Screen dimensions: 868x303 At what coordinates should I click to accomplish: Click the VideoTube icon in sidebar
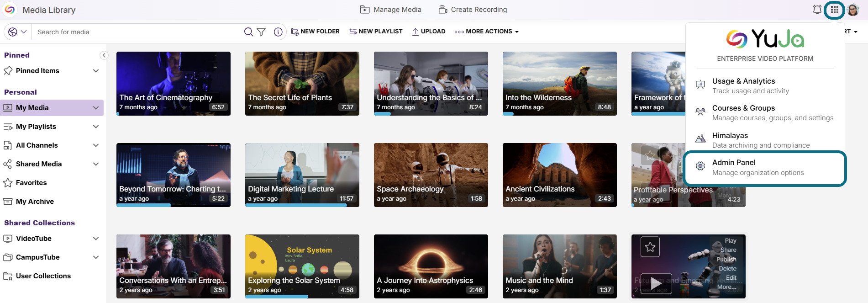tap(8, 239)
